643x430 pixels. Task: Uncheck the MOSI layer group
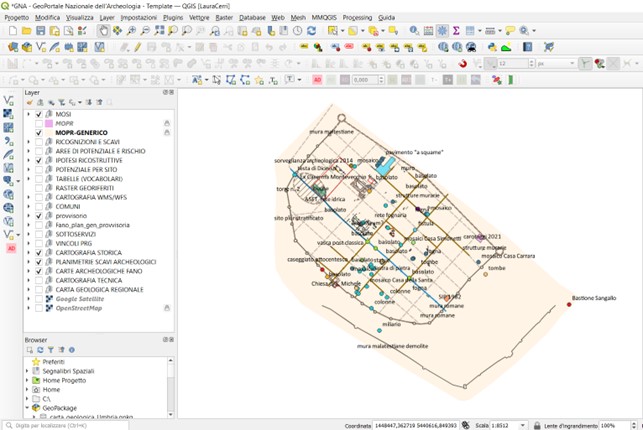click(39, 114)
